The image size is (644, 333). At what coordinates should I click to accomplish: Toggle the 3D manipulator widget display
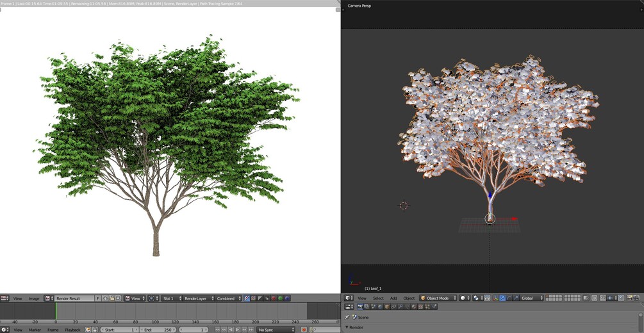(x=495, y=298)
